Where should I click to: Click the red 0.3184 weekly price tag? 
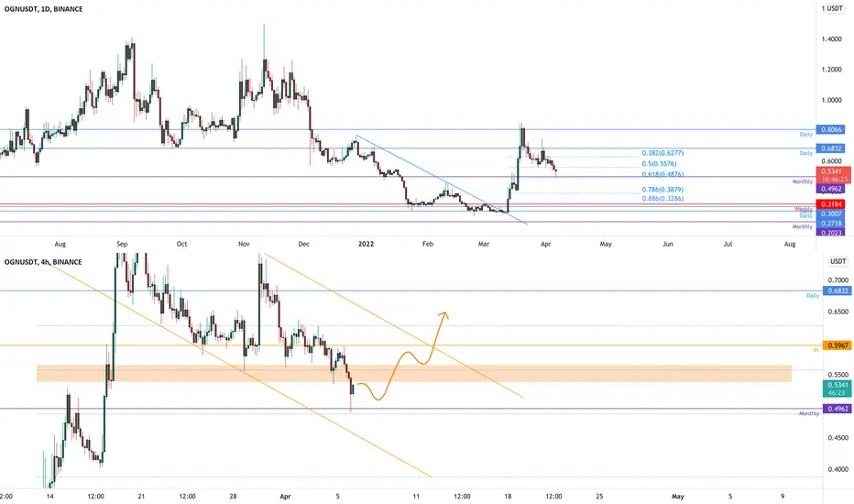tap(830, 204)
